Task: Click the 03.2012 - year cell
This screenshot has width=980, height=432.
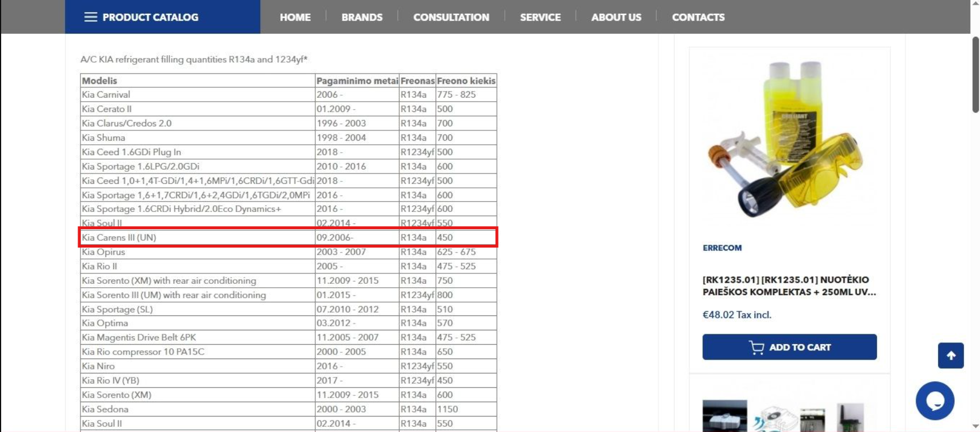Action: 357,323
